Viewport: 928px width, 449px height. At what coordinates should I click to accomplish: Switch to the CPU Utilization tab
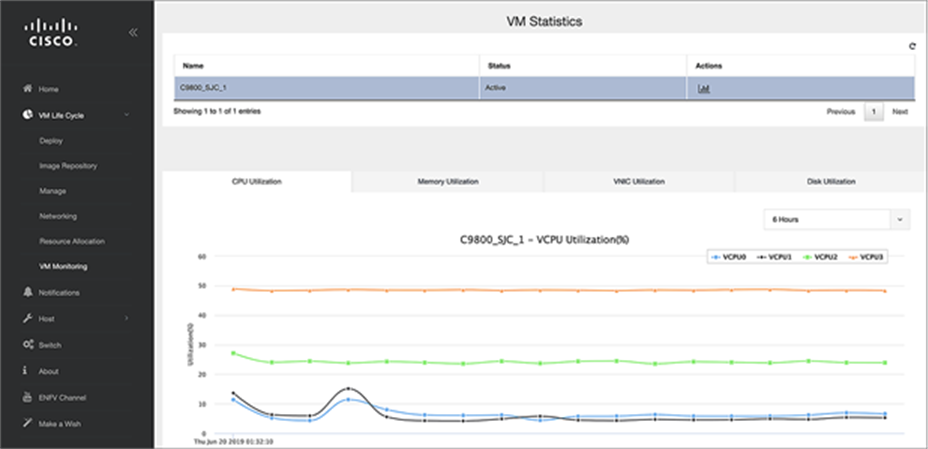(256, 182)
